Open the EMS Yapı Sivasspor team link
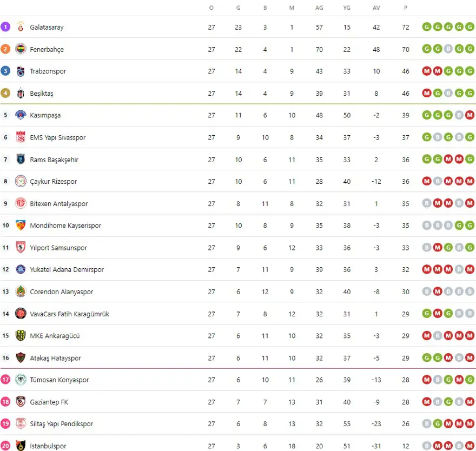Screen dimensions: 476x451 58,137
